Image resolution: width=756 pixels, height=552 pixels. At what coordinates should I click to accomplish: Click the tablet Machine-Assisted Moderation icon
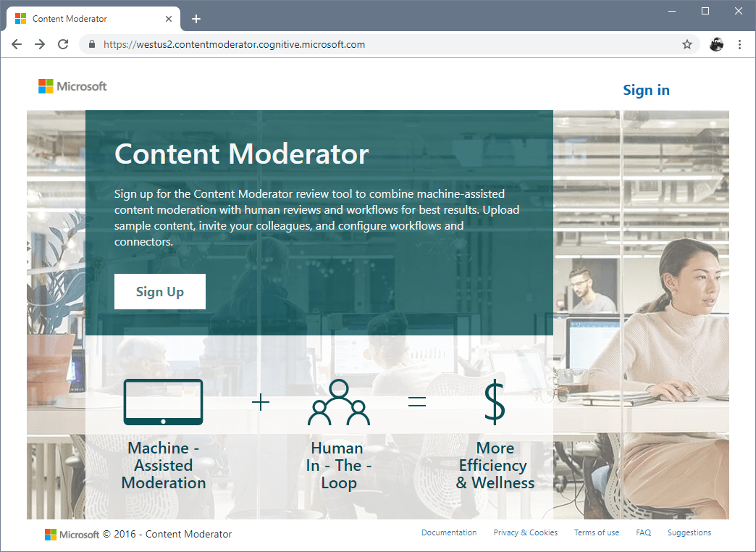pyautogui.click(x=163, y=402)
